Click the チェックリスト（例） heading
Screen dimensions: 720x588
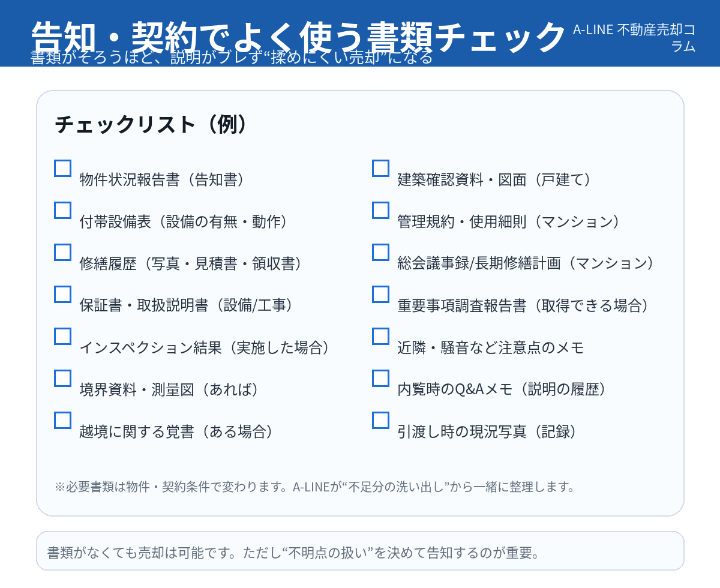coord(151,124)
